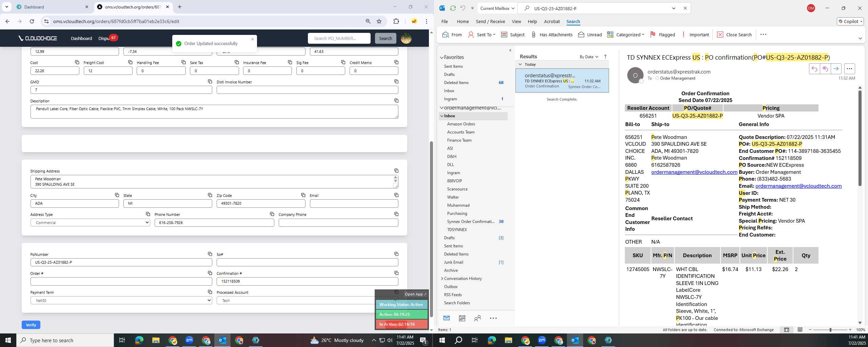Viewport: 868px width, 347px height.
Task: Collapse the Favorites folder group
Action: (x=442, y=57)
